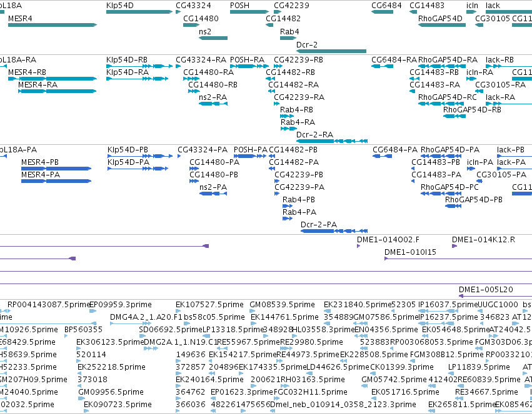The image size is (532, 414).
Task: Click the CG14483-RB transcript label
Action: pyautogui.click(x=434, y=72)
